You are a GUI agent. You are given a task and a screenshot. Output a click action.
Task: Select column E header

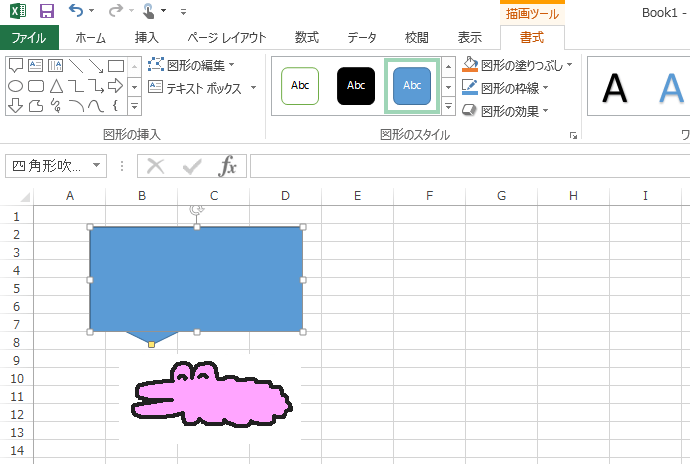click(357, 196)
